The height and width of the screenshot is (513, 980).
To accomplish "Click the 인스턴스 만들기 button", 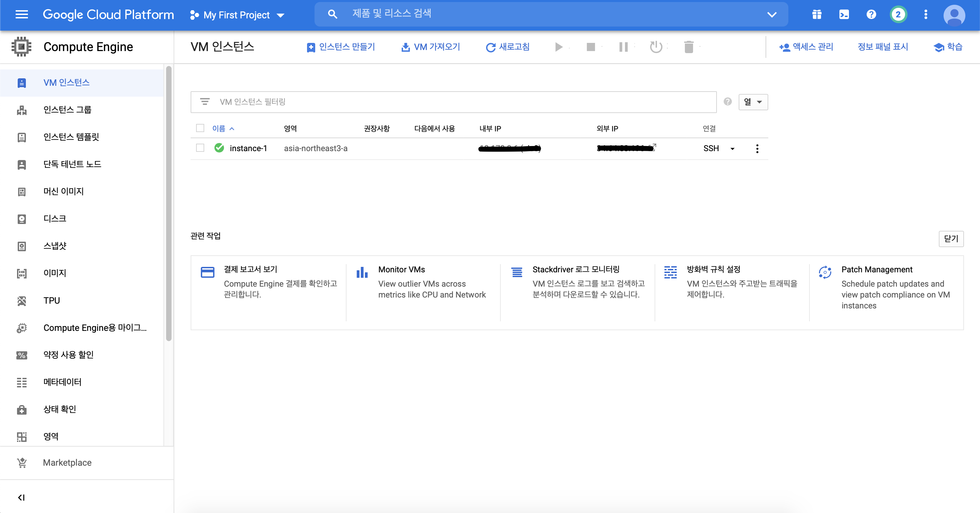I will [x=341, y=47].
